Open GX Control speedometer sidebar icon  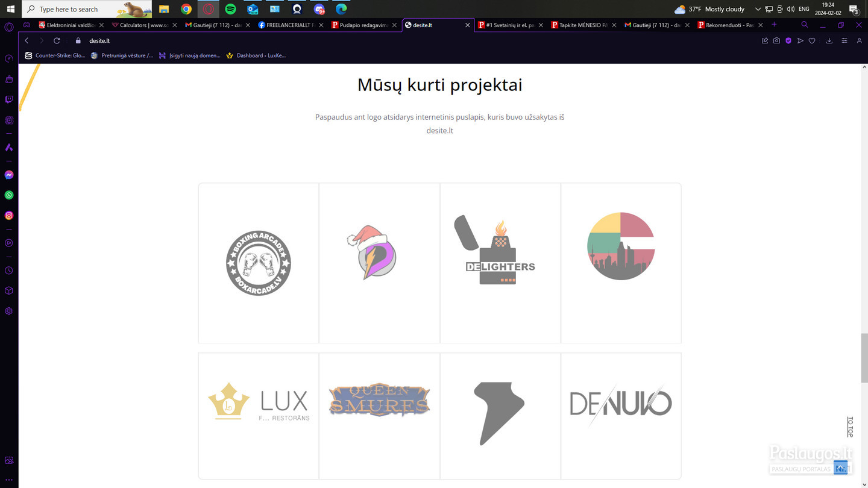click(9, 58)
